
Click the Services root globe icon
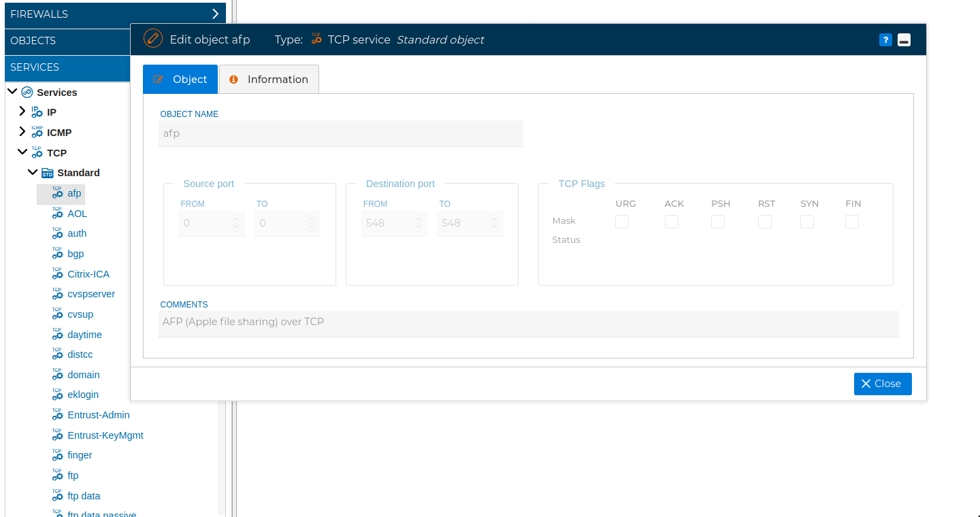point(27,92)
